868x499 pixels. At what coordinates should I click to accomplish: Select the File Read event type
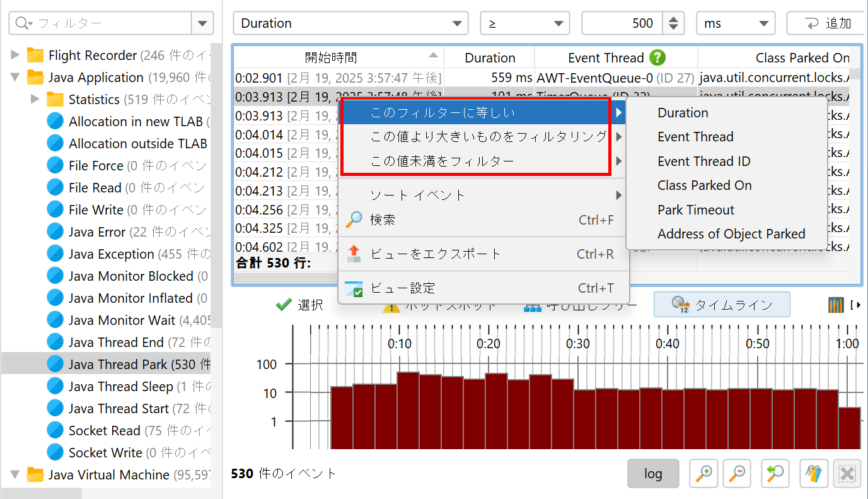pyautogui.click(x=129, y=188)
